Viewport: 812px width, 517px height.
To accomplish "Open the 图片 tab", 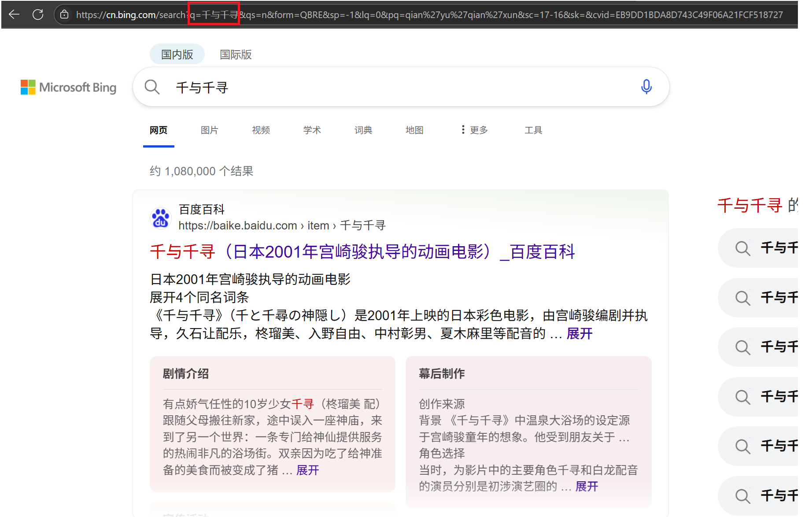I will pyautogui.click(x=210, y=130).
